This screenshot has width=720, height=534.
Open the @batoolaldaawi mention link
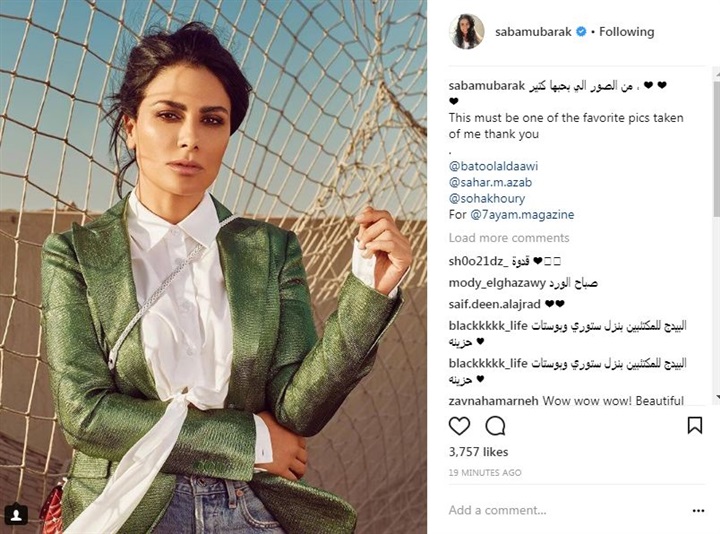(x=493, y=166)
